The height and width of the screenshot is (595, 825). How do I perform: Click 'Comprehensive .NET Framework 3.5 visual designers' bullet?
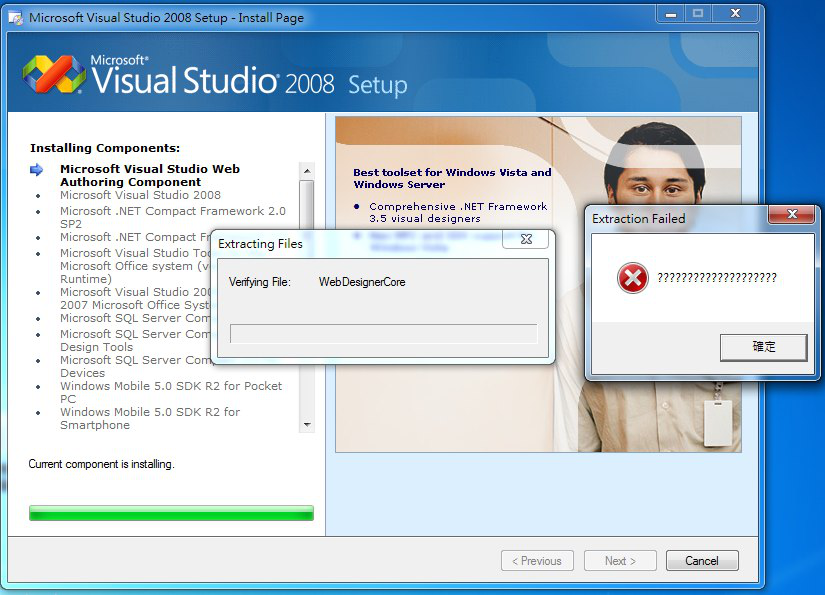click(x=458, y=213)
